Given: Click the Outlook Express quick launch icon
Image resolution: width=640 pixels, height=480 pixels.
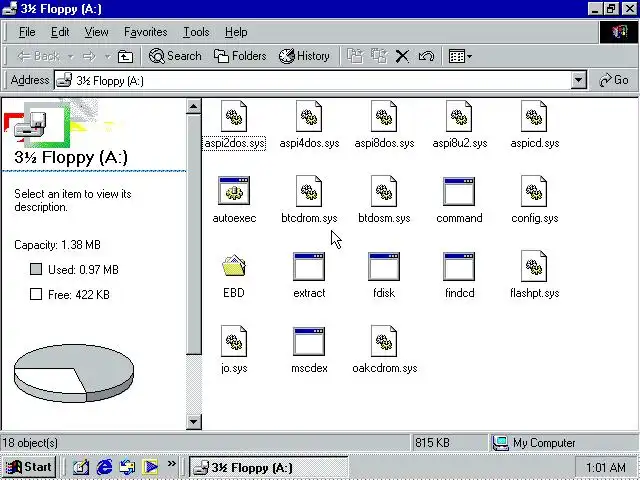Looking at the screenshot, I should [x=127, y=467].
